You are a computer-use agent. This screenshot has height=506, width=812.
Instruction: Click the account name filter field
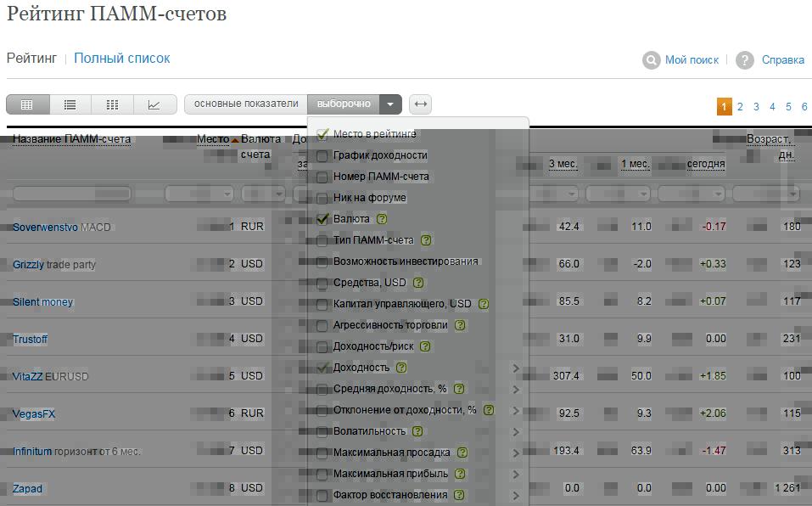72,194
